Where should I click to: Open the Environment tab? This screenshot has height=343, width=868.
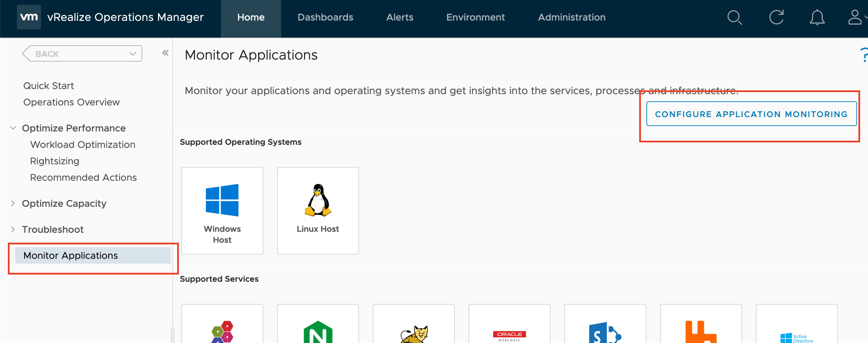coord(475,17)
